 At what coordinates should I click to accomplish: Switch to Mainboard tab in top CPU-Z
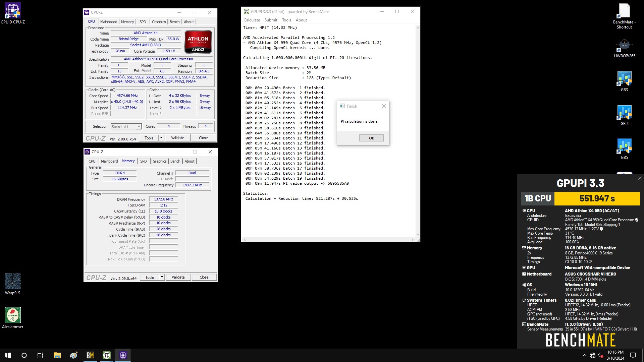point(109,22)
